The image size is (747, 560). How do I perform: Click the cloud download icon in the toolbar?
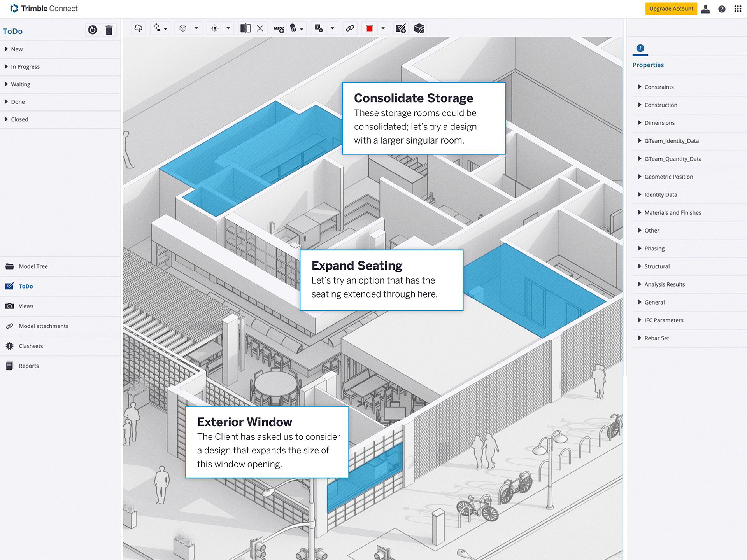pos(138,28)
